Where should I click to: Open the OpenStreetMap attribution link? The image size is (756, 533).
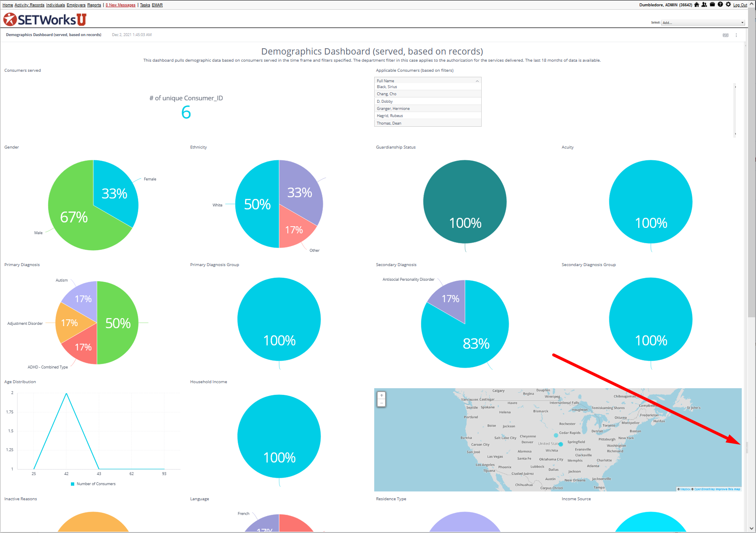(704, 489)
